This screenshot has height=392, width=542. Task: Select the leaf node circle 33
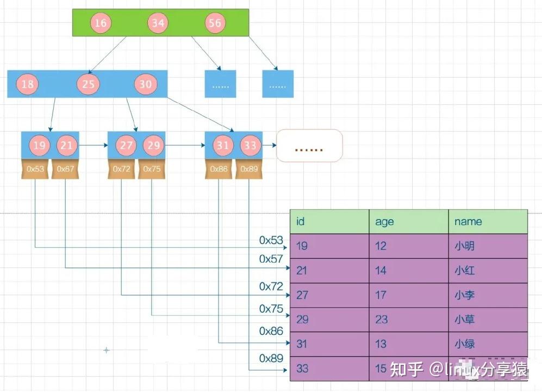point(250,145)
